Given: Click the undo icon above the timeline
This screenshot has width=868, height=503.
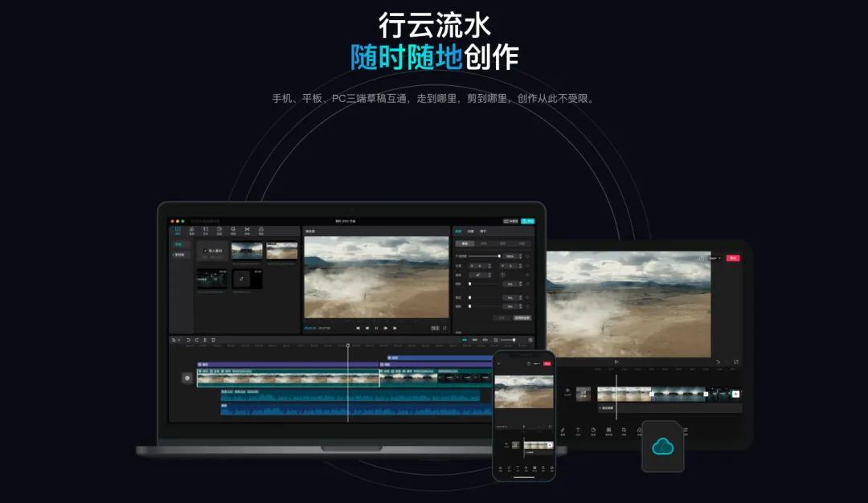Looking at the screenshot, I should click(188, 339).
